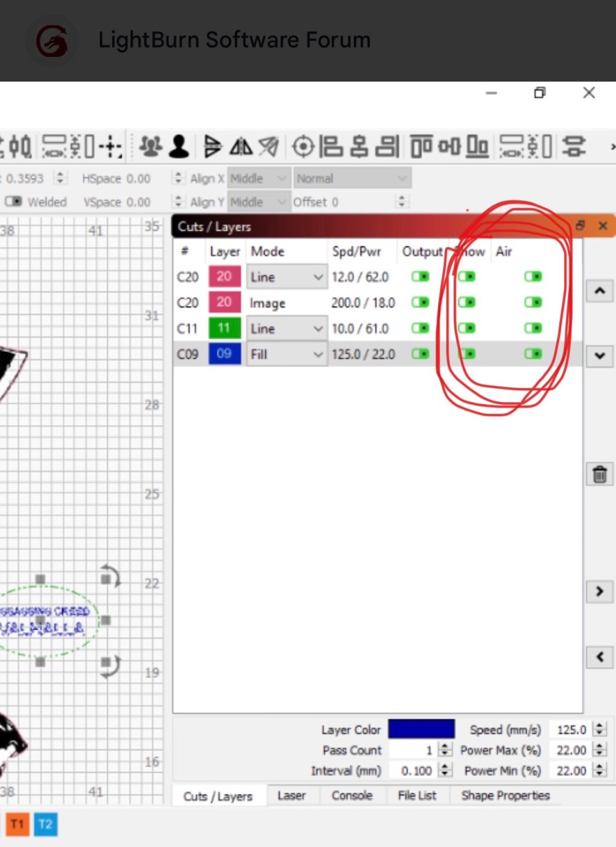The width and height of the screenshot is (616, 847).
Task: Toggle Output for the C11 Line layer
Action: click(x=420, y=329)
